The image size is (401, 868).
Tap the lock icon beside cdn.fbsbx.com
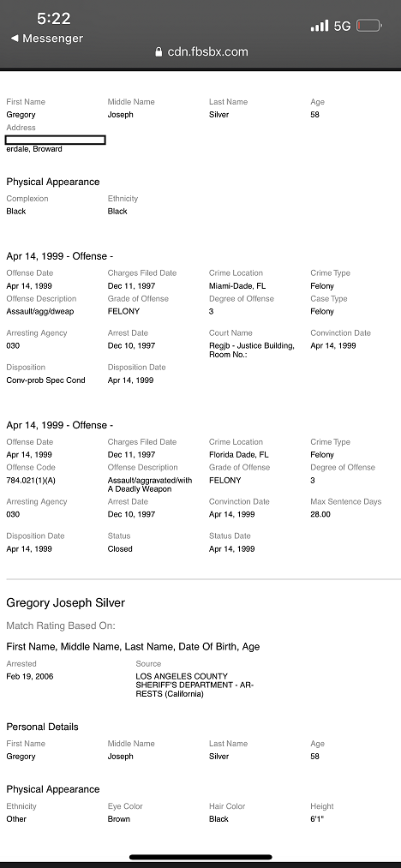pyautogui.click(x=159, y=52)
